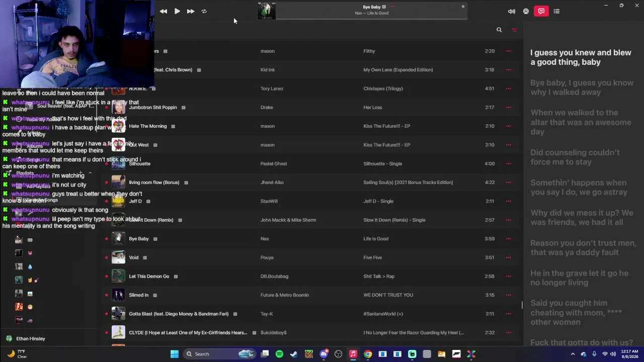Open album link Life Is Good in list

coord(376,239)
